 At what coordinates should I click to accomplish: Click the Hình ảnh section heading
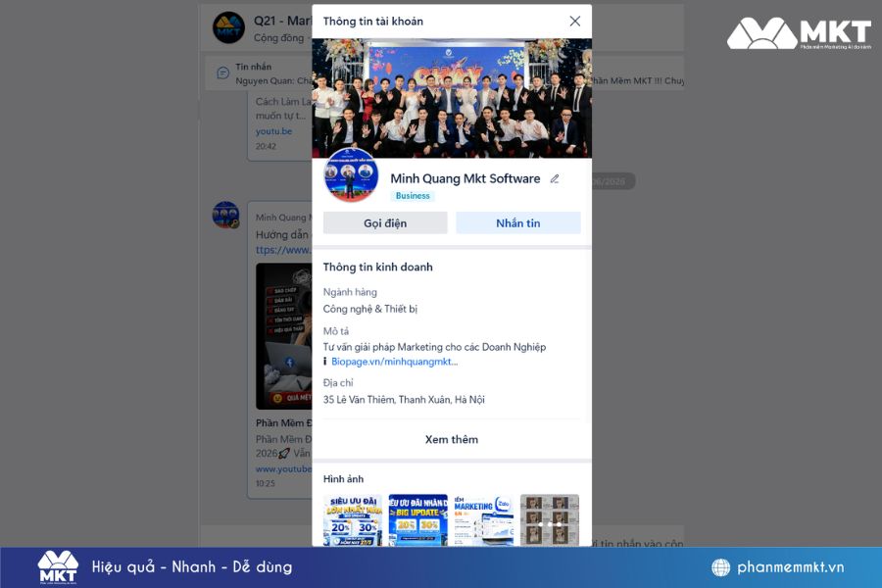[x=343, y=479]
